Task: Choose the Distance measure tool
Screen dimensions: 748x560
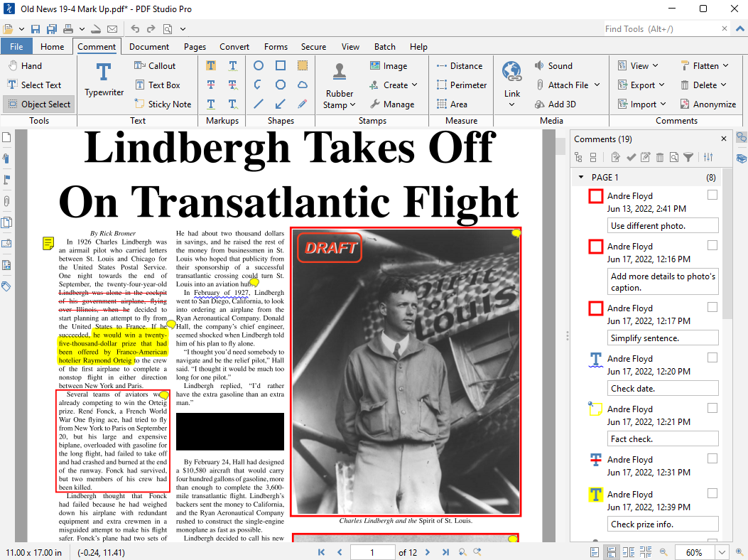Action: click(x=459, y=65)
